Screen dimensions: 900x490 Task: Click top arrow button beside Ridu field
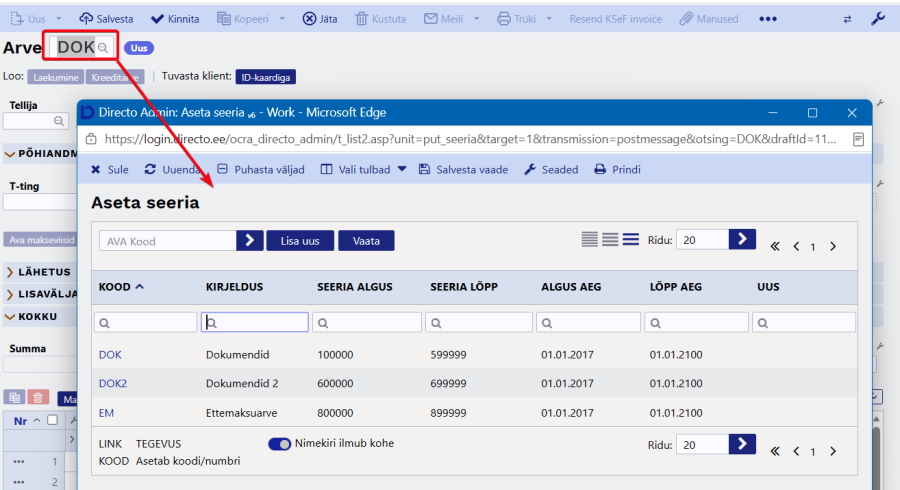(742, 239)
